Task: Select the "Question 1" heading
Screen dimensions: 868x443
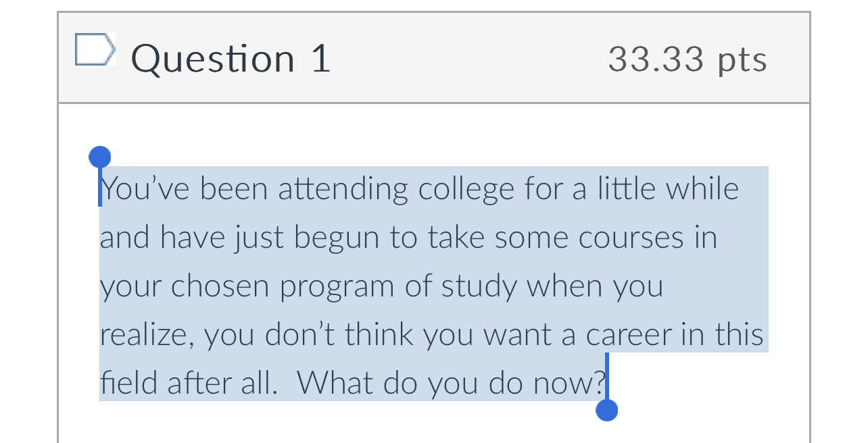Action: (230, 58)
